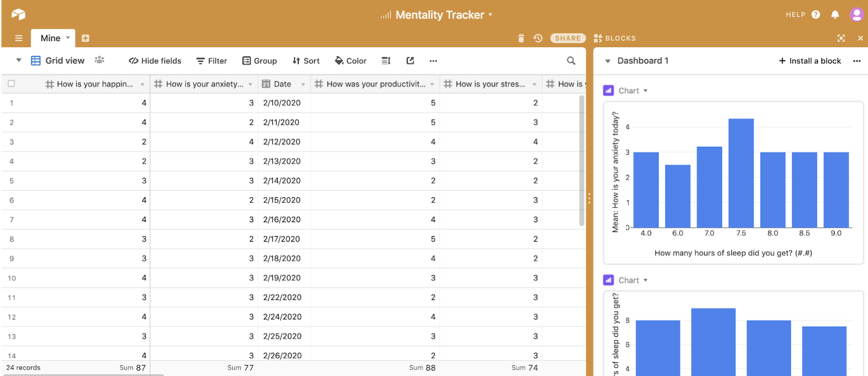Open the anxiety column dropdown arrow
868x376 pixels.
(251, 85)
